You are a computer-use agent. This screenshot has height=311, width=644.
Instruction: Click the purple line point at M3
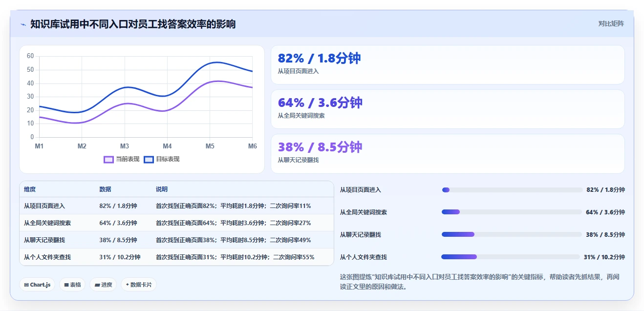[125, 104]
